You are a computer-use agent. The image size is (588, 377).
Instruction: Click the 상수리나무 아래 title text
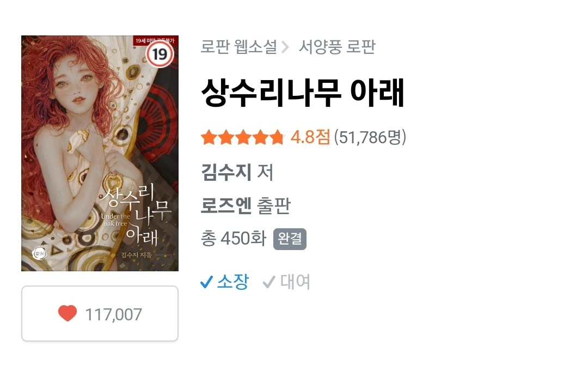click(303, 93)
